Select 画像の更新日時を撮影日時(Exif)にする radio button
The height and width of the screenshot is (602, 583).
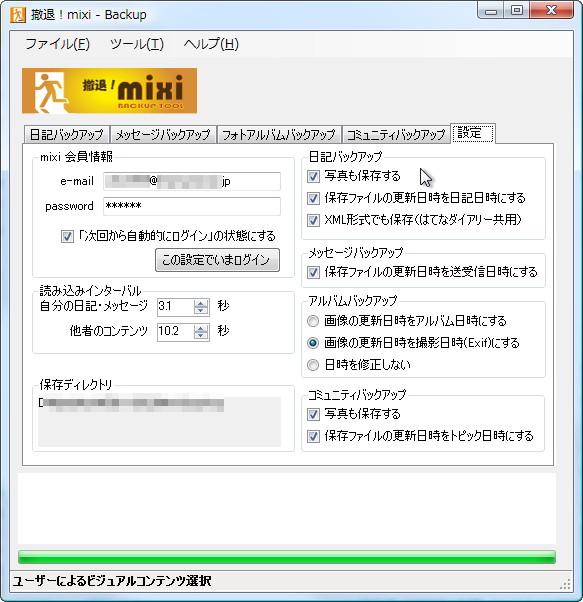pyautogui.click(x=313, y=343)
